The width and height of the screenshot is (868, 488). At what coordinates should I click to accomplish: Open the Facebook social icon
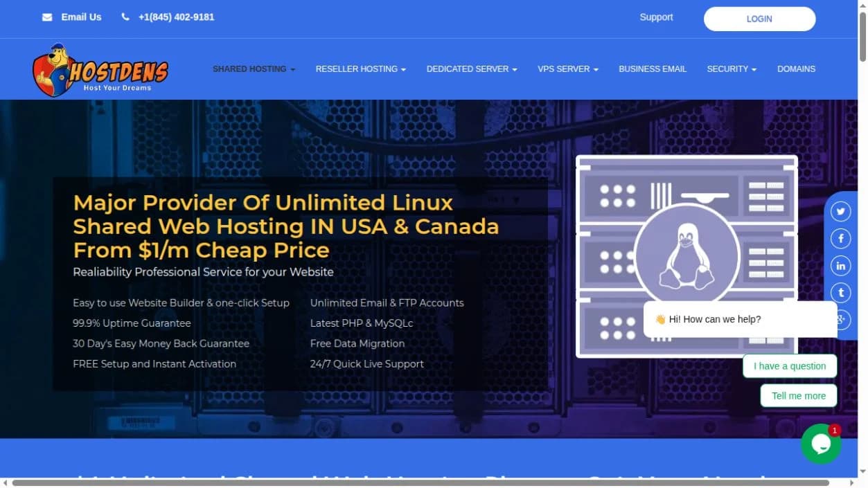coord(841,239)
